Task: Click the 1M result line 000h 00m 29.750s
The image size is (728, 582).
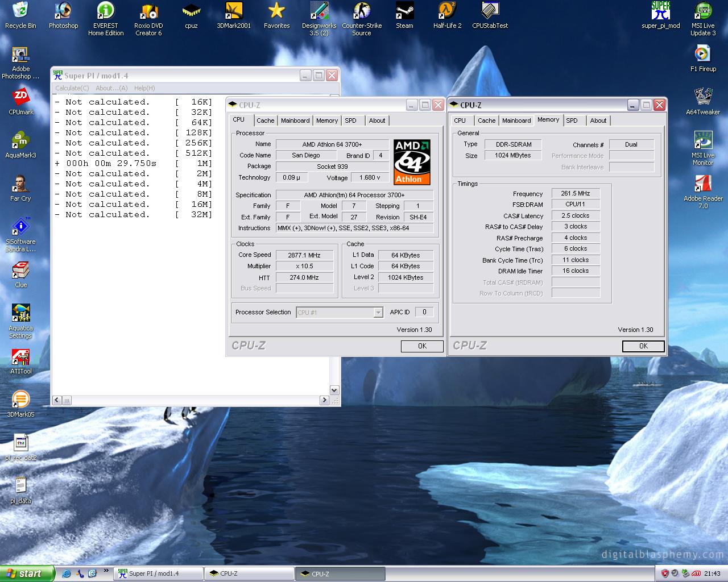Action: click(133, 164)
